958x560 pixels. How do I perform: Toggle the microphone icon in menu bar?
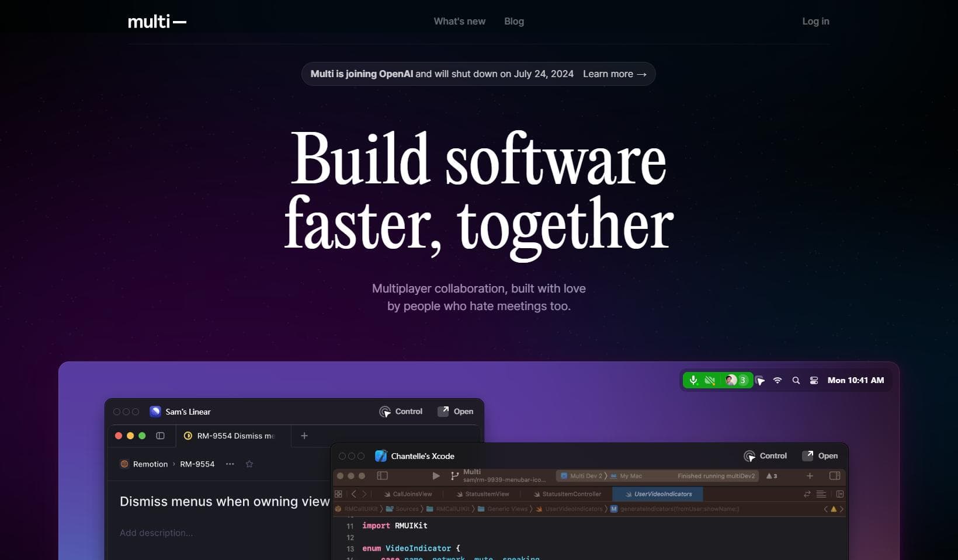coord(693,380)
